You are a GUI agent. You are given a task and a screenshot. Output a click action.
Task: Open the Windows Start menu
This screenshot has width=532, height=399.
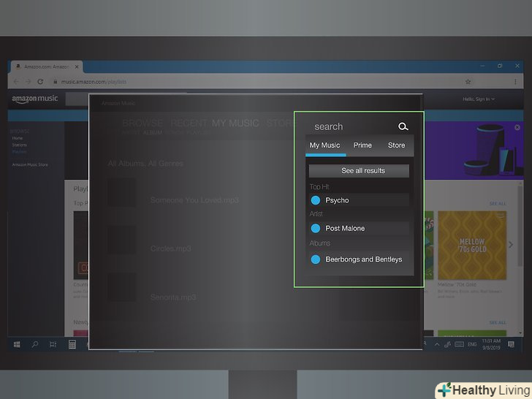point(17,344)
